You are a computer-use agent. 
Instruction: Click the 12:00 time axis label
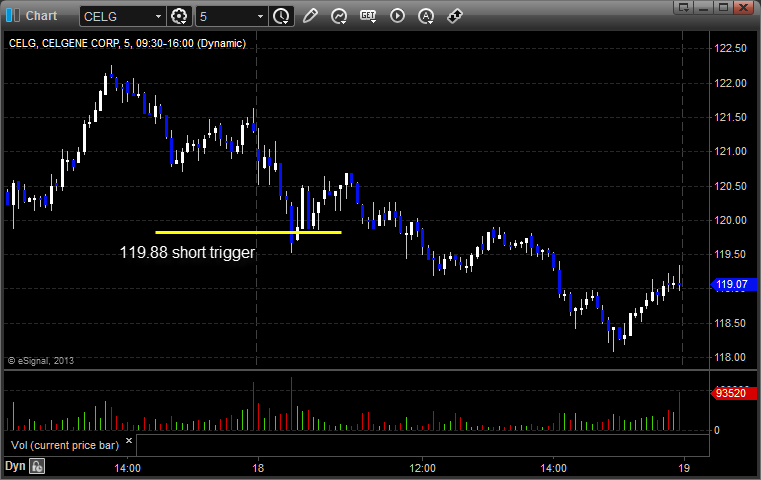point(422,468)
